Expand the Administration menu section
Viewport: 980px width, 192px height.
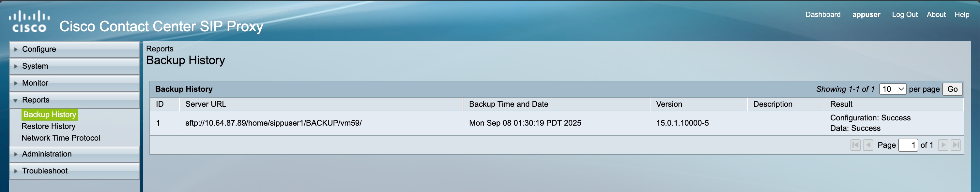coord(46,154)
